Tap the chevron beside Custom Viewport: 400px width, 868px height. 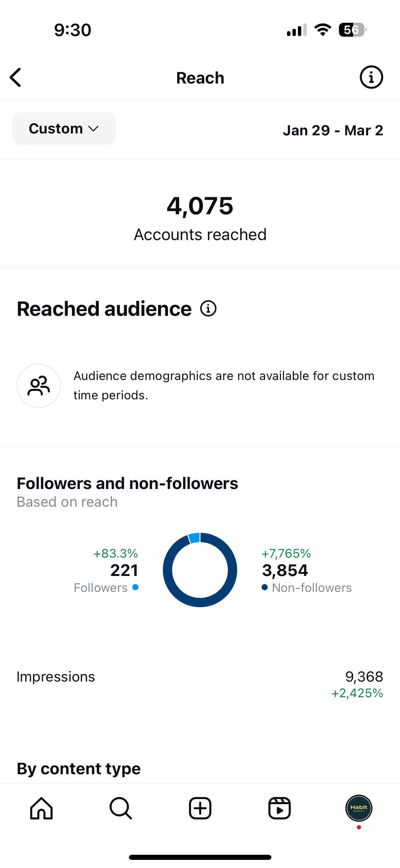93,129
